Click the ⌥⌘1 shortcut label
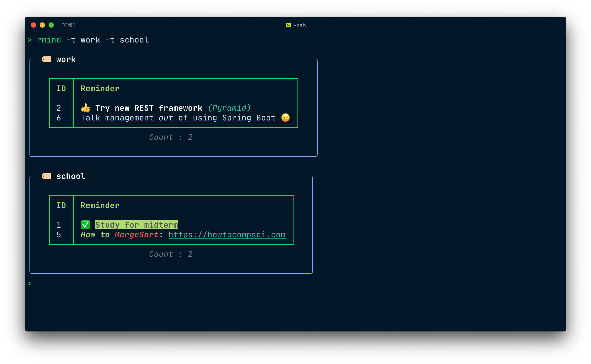 (68, 25)
